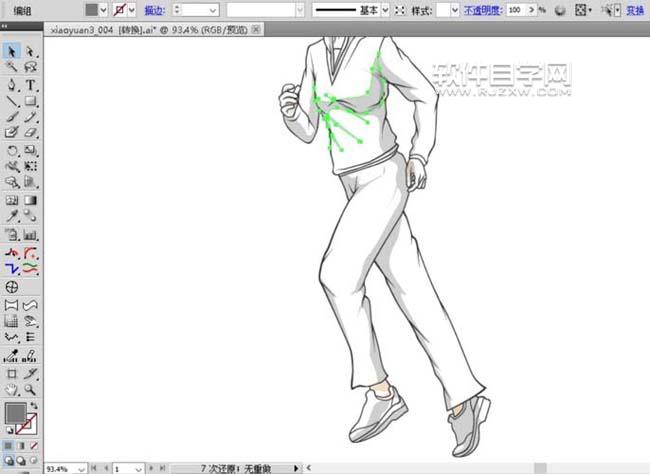Image resolution: width=650 pixels, height=474 pixels.
Task: Pick the Type tool
Action: click(x=30, y=85)
